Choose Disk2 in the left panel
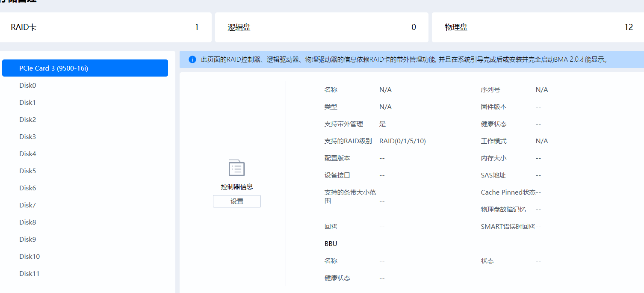 28,119
